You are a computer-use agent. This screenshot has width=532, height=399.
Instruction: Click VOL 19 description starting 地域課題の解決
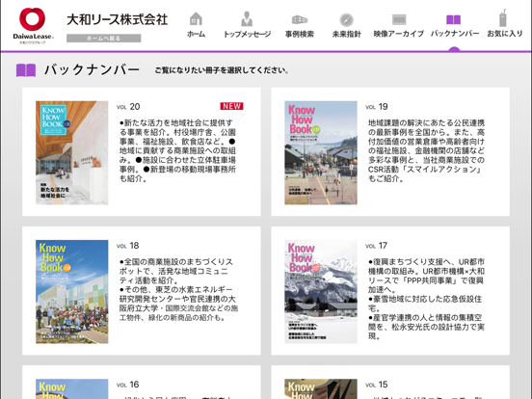427,150
